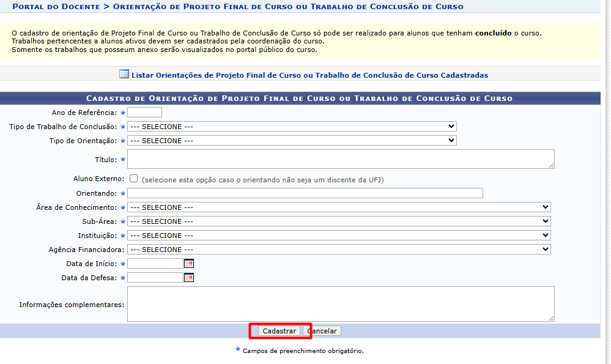Focus the Orientando text field
Screen dimensions: 611x364
pyautogui.click(x=305, y=193)
